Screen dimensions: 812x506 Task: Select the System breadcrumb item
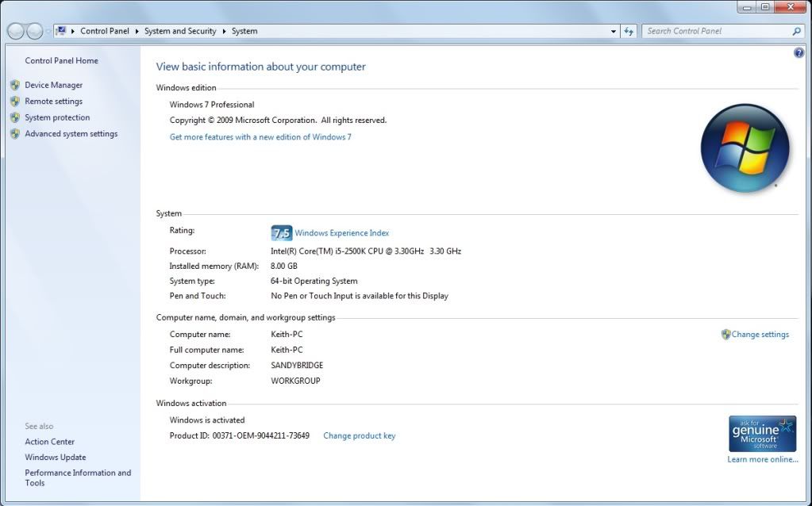pyautogui.click(x=244, y=31)
